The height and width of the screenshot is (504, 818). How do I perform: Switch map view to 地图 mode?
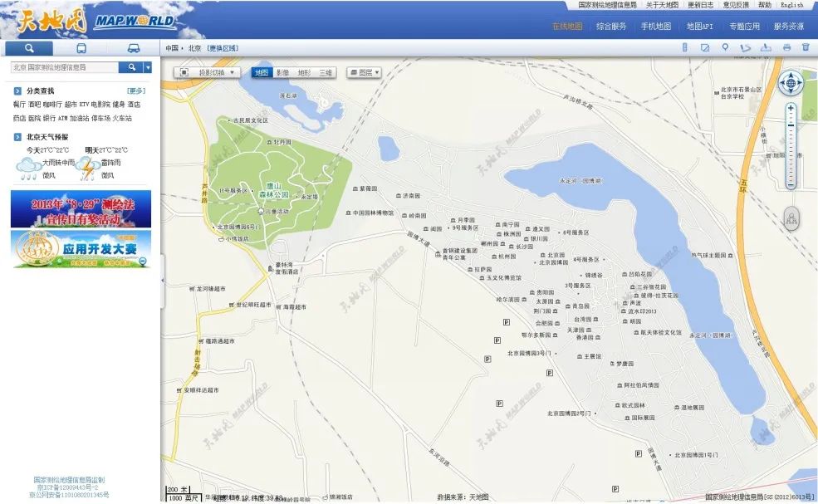262,72
